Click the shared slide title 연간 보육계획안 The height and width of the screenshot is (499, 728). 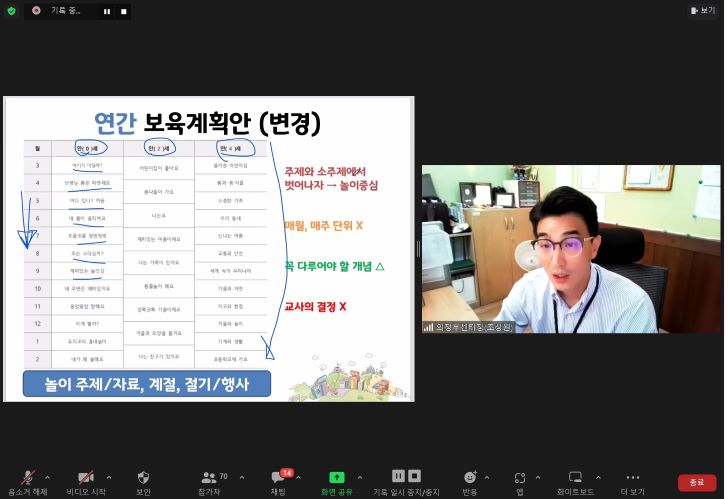pyautogui.click(x=208, y=123)
